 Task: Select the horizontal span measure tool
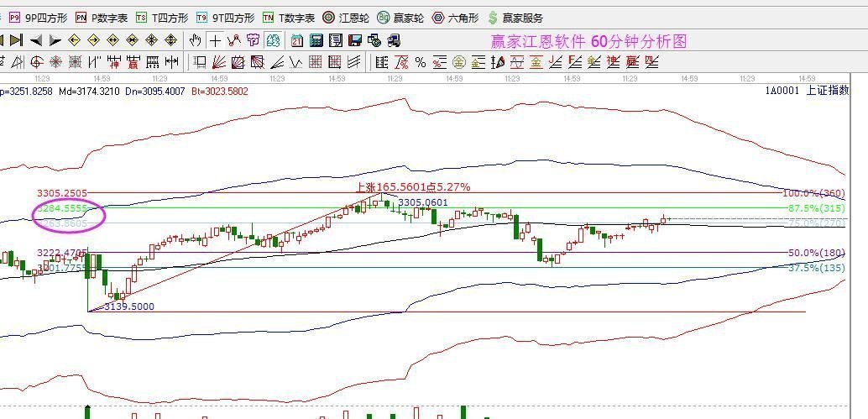coord(171,62)
